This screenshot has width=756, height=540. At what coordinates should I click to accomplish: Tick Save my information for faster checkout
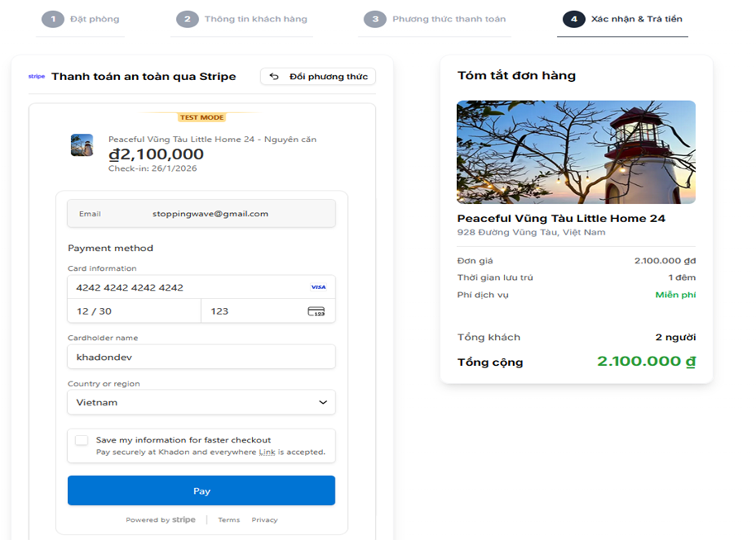pyautogui.click(x=82, y=440)
